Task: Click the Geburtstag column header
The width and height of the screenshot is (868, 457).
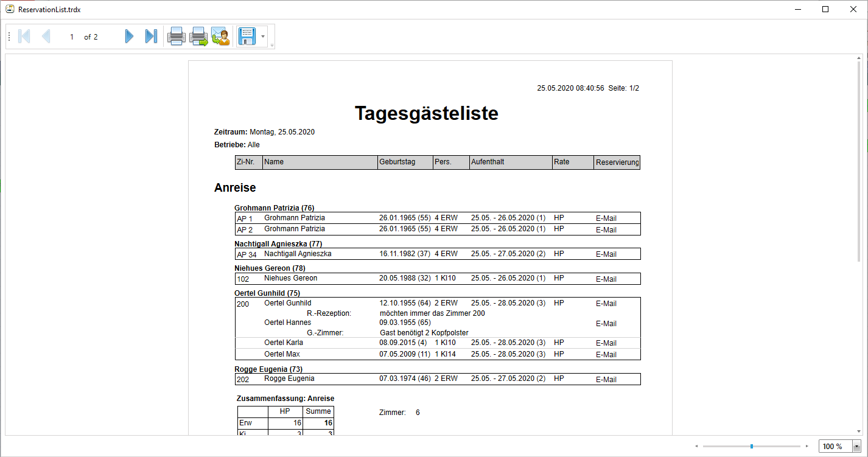Action: click(405, 162)
